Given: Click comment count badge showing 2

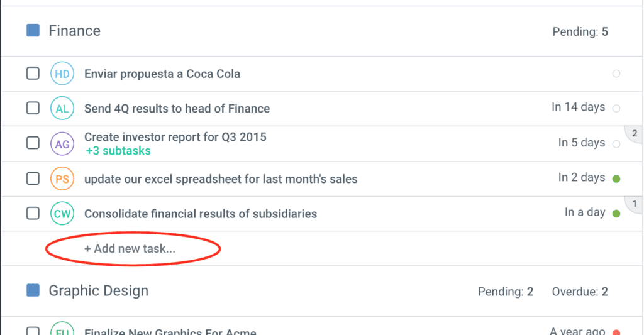Looking at the screenshot, I should point(634,133).
